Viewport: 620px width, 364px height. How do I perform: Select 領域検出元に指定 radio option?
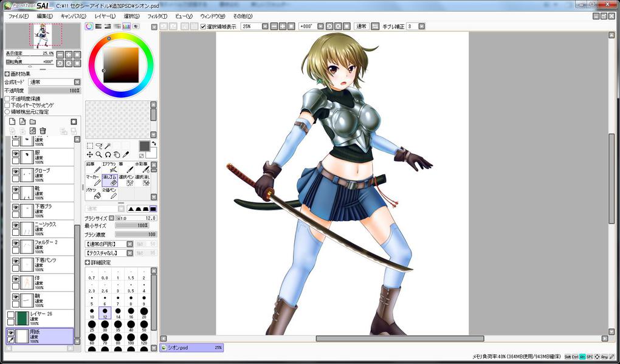tap(7, 112)
